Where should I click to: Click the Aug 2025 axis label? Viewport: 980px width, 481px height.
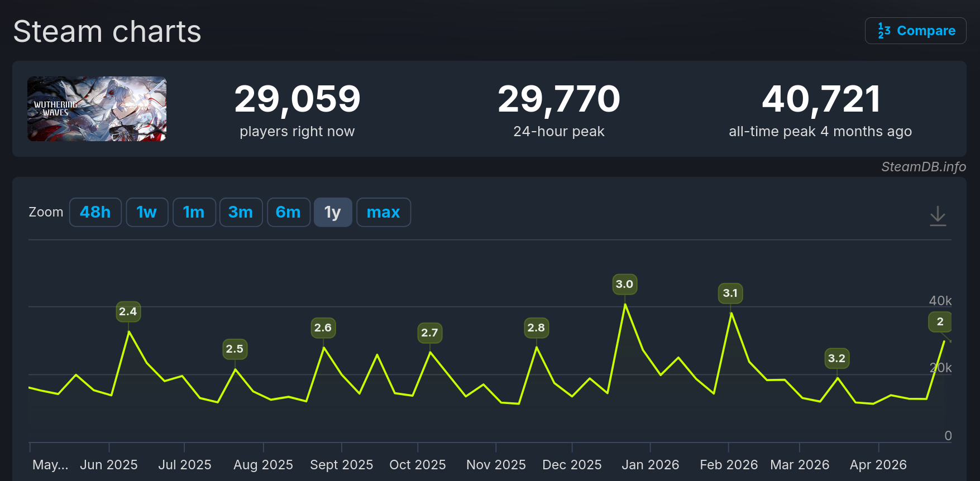point(263,465)
